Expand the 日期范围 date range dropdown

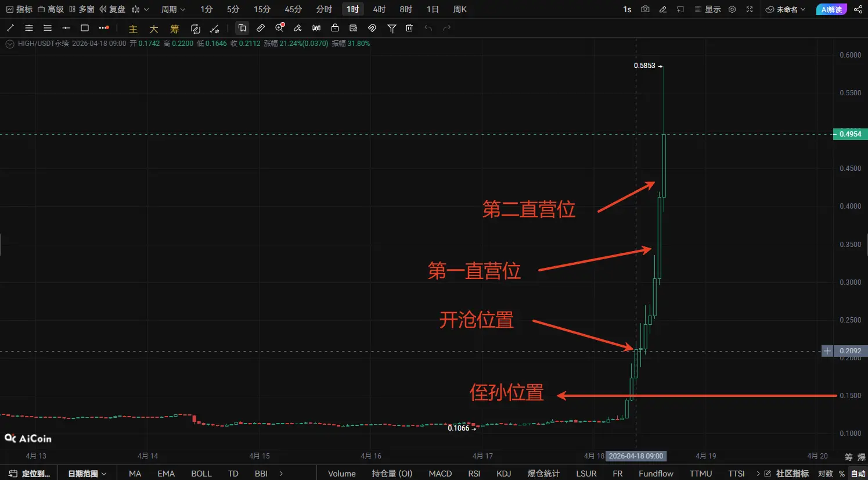pyautogui.click(x=87, y=474)
